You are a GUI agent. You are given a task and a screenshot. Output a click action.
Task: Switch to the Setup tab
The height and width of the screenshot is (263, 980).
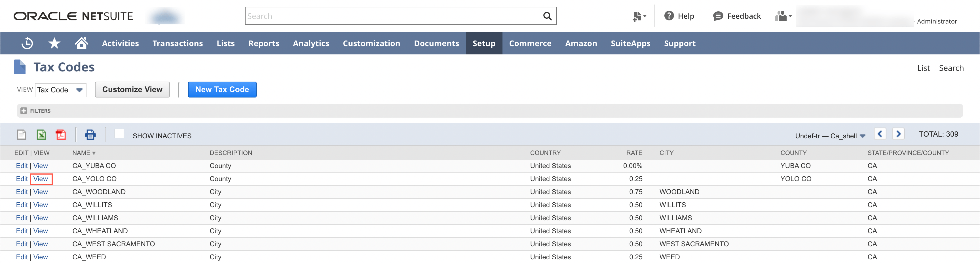tap(483, 43)
